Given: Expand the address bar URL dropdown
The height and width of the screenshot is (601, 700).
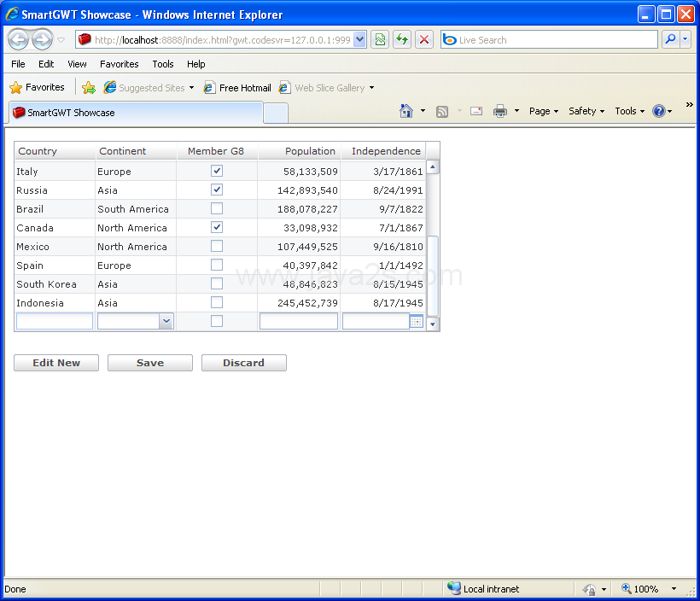Looking at the screenshot, I should point(360,40).
